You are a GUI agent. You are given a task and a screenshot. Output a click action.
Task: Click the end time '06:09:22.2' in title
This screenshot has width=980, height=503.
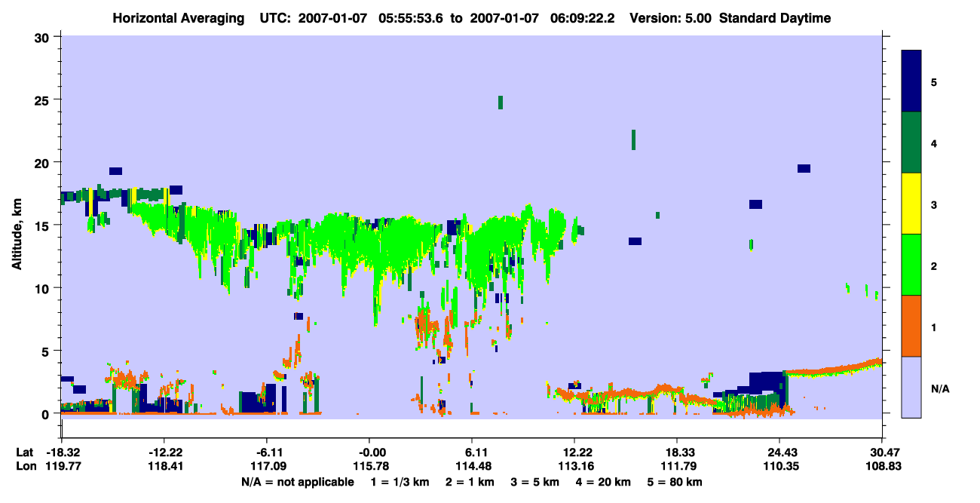click(583, 18)
